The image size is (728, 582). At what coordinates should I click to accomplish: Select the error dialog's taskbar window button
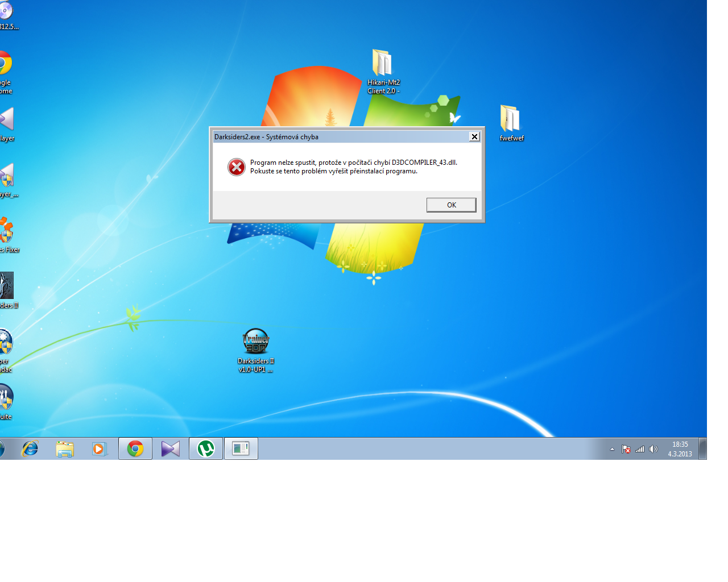tap(241, 448)
